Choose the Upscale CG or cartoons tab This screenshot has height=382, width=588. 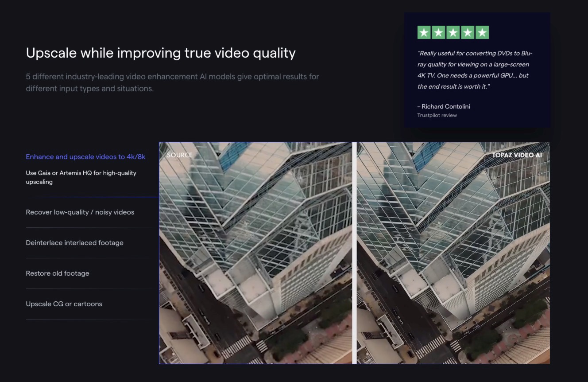tap(64, 304)
